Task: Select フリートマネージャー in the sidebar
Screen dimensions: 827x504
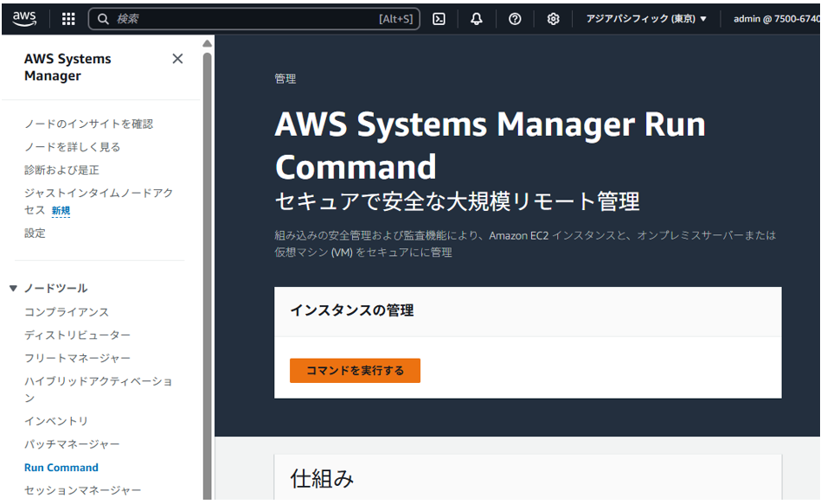Action: coord(77,359)
